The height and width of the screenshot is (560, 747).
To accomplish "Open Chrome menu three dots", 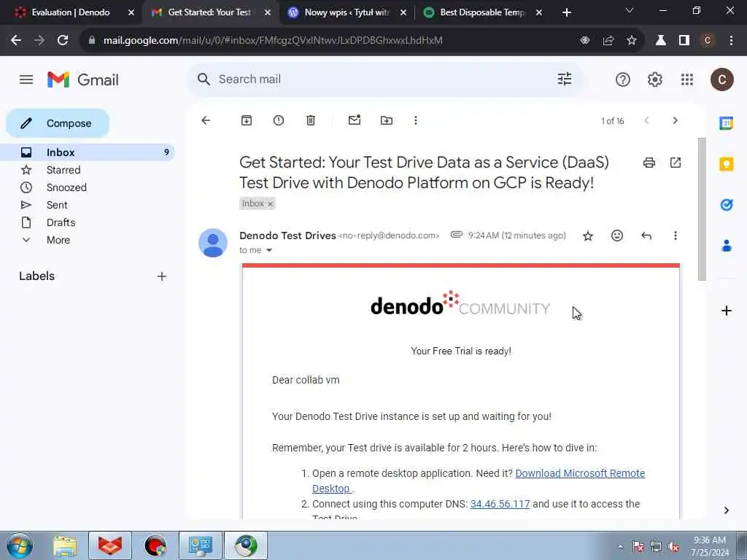I will pos(731,41).
